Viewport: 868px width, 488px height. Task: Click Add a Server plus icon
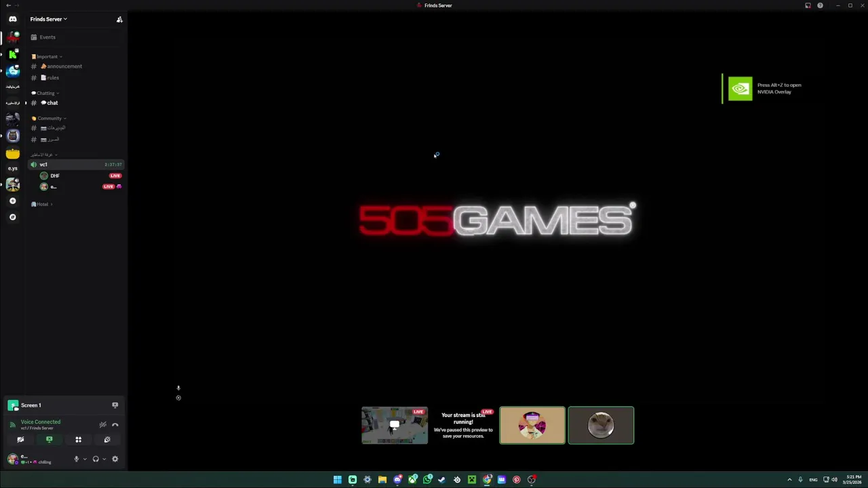[12, 201]
